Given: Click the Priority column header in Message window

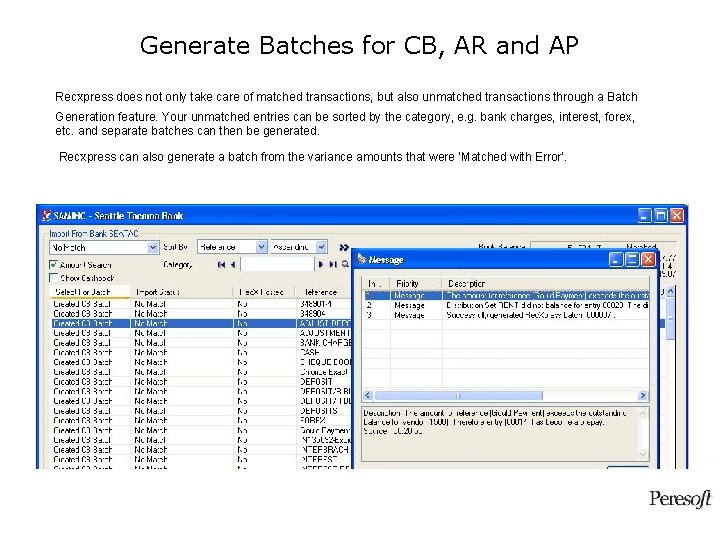Looking at the screenshot, I should [416, 284].
